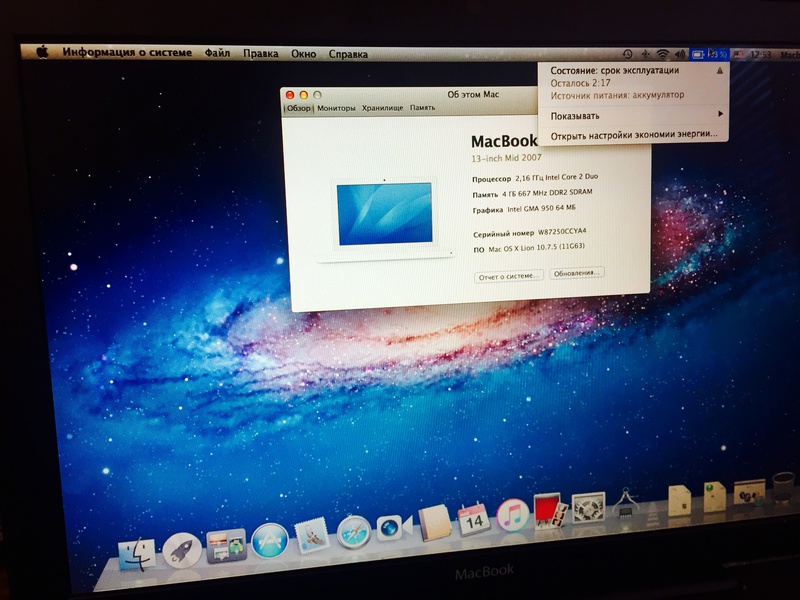This screenshot has width=800, height=600.
Task: Click the MacBook heading text
Action: pos(504,141)
